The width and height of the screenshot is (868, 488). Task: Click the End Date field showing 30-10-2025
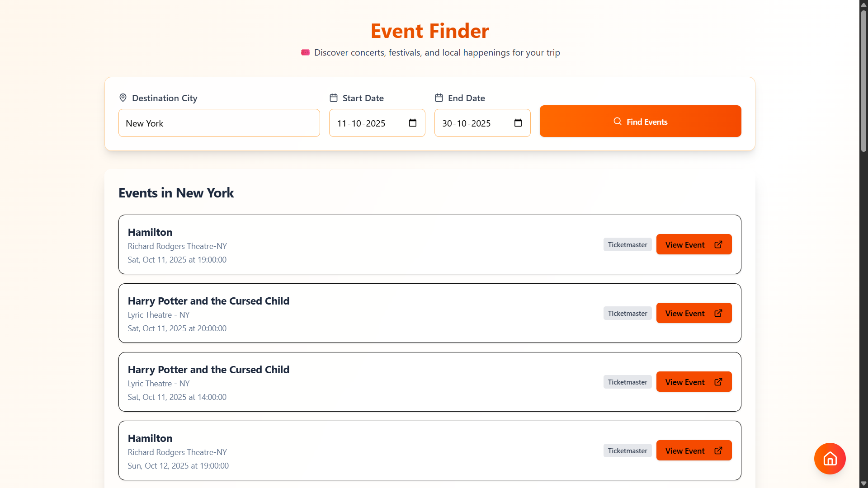[472, 123]
